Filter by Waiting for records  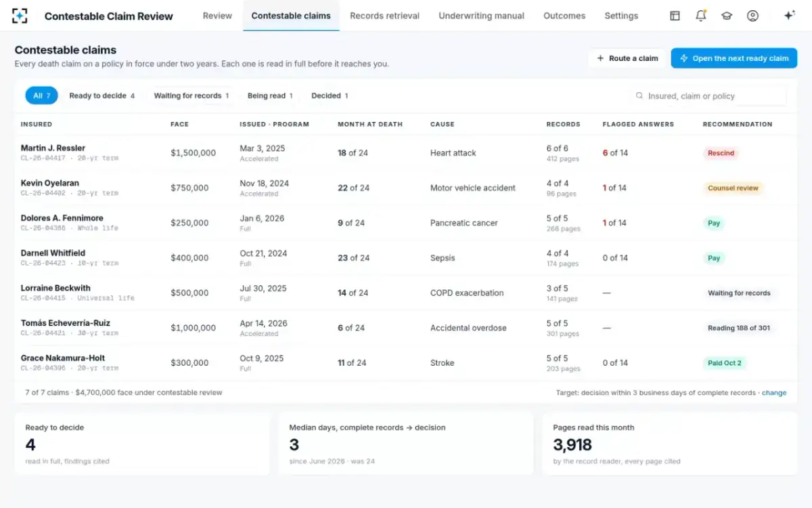click(191, 96)
